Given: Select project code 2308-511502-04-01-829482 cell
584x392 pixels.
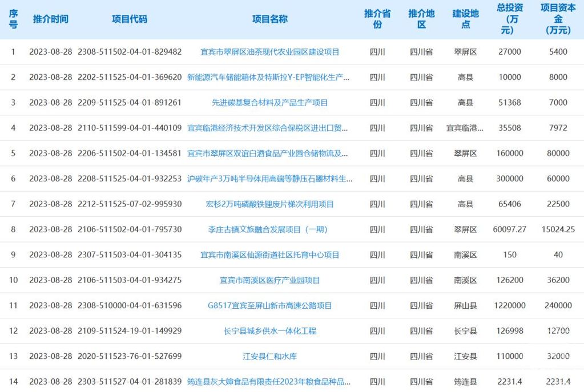Looking at the screenshot, I should (x=130, y=52).
